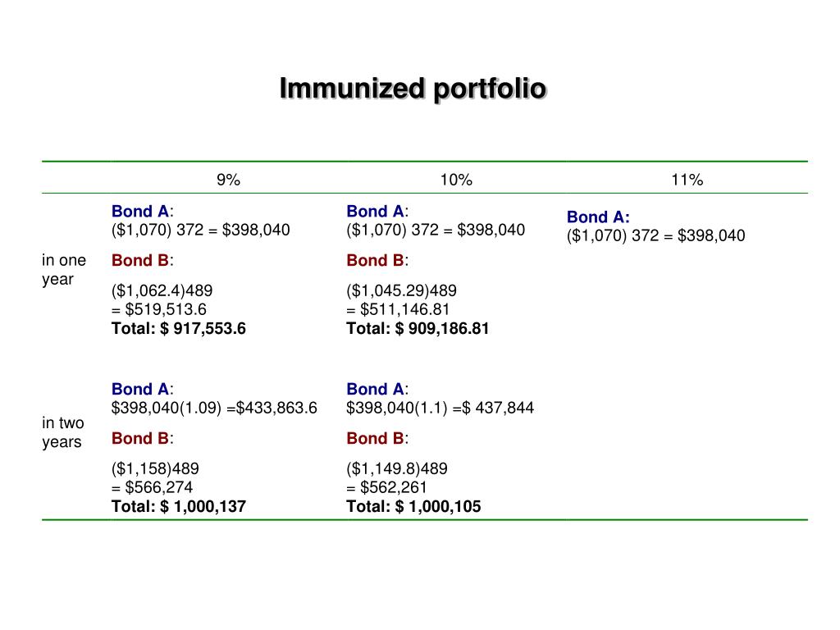Select the = $566,274 result

(153, 488)
